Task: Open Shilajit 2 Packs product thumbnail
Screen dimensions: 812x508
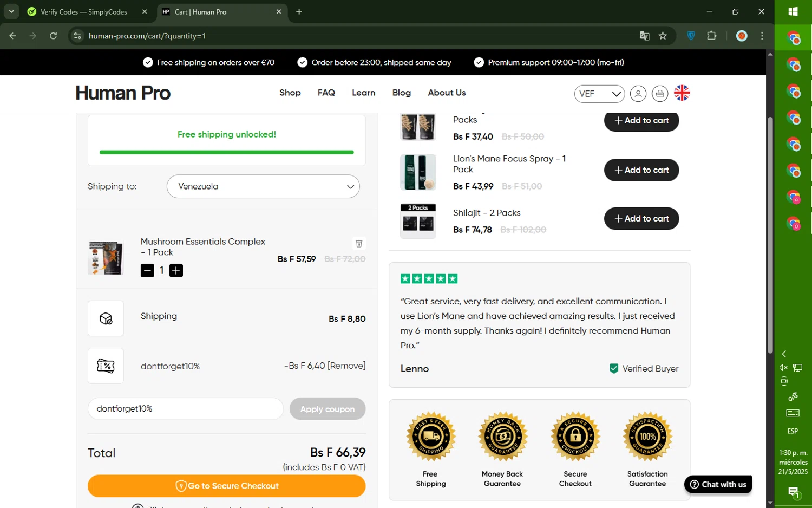Action: point(418,221)
